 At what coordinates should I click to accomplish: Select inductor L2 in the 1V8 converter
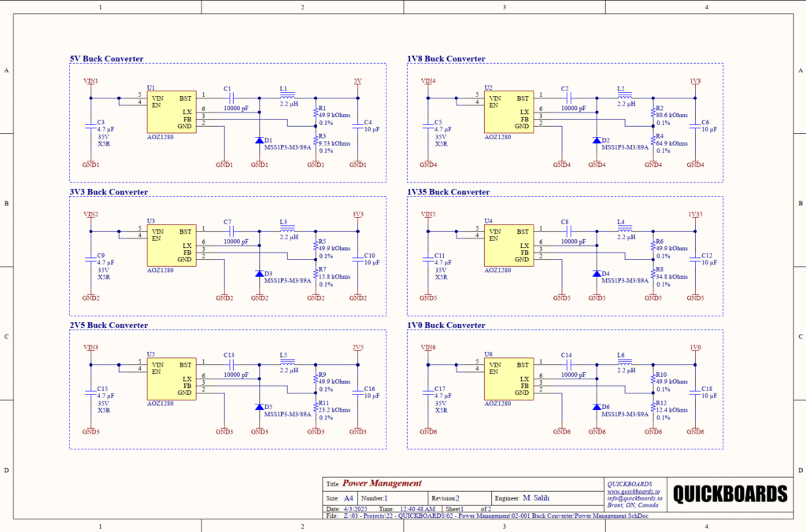tap(626, 98)
